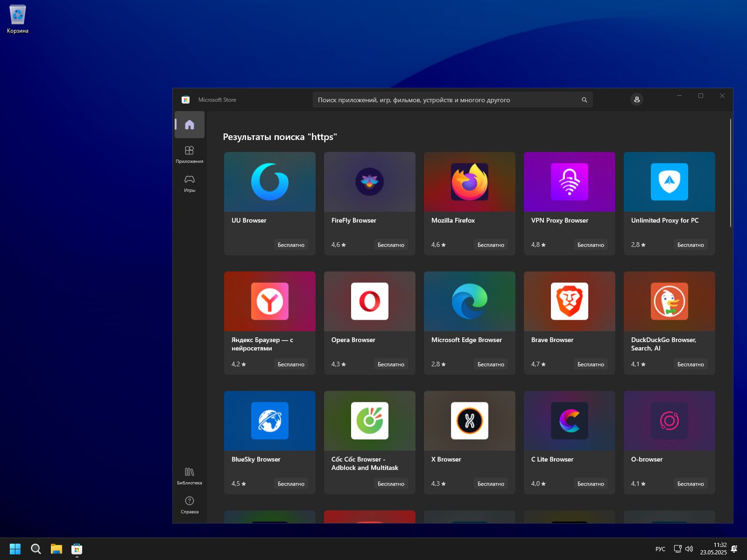Viewport: 747px width, 560px height.
Task: Open the BlueSky Browser globe icon
Action: [x=270, y=420]
